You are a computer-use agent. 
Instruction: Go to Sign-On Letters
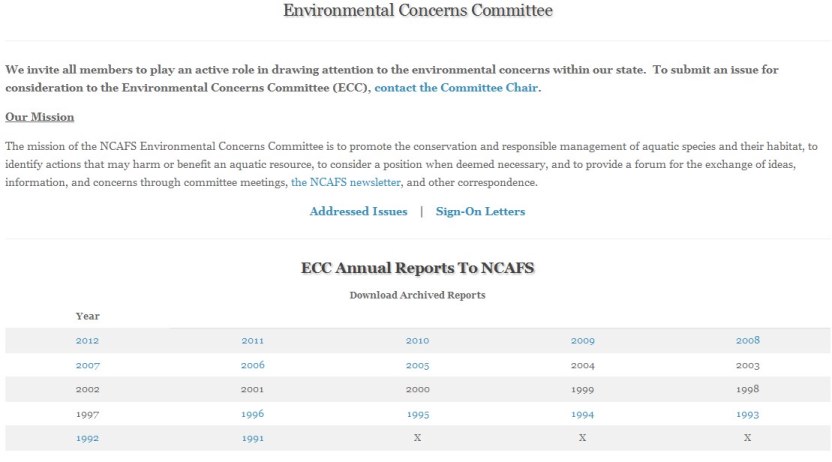tap(480, 211)
